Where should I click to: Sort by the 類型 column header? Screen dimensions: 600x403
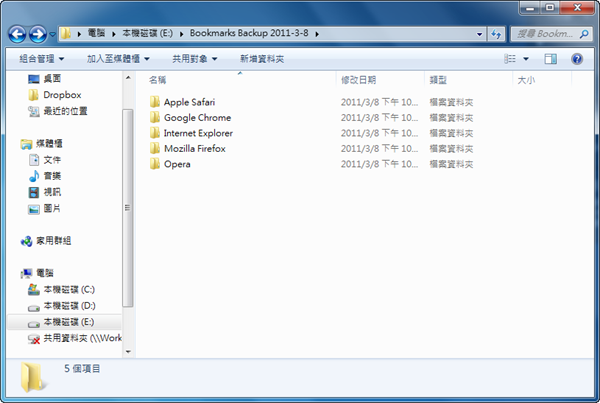pyautogui.click(x=438, y=80)
